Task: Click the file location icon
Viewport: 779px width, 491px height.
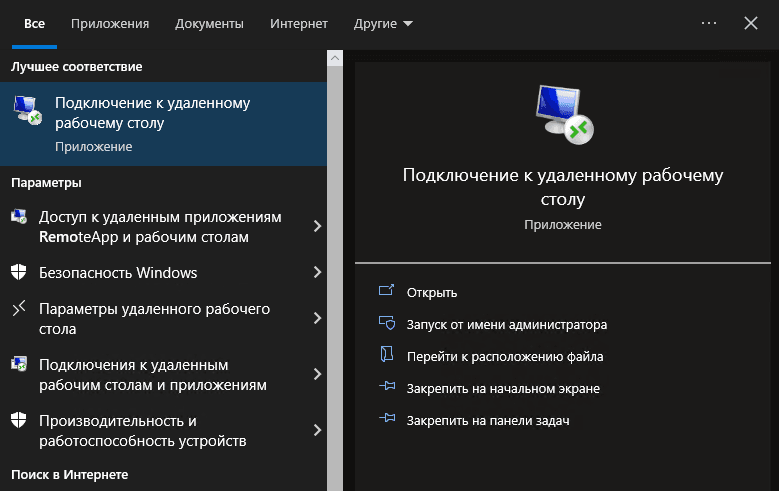Action: 388,356
